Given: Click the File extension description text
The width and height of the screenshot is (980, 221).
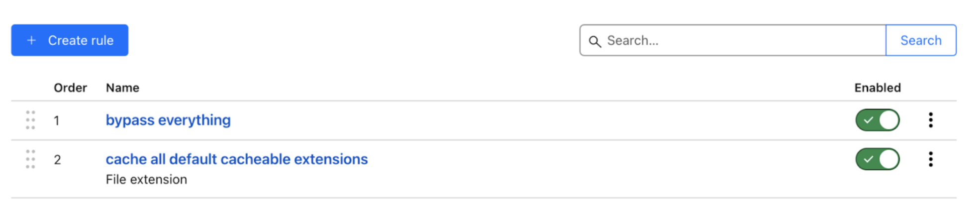Looking at the screenshot, I should point(146,180).
